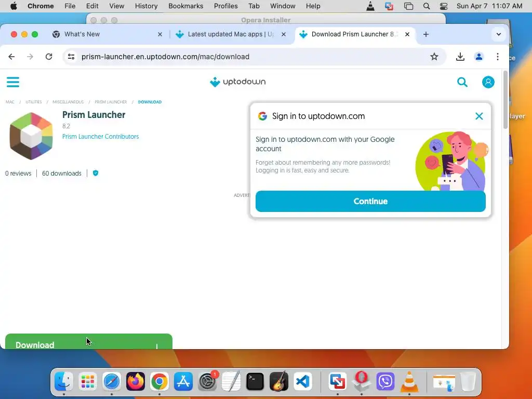The height and width of the screenshot is (399, 532).
Task: Click the verified shield badge icon
Action: (96, 173)
